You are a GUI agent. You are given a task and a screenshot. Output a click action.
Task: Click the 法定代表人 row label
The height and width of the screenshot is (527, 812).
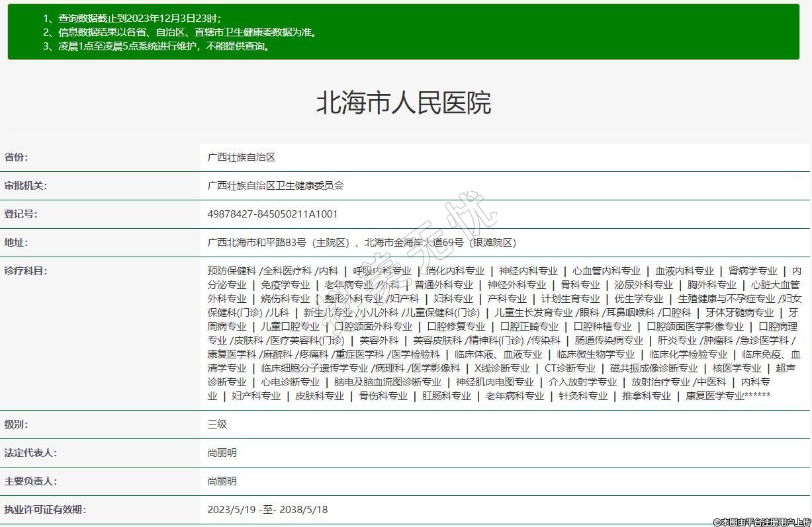[x=30, y=453]
